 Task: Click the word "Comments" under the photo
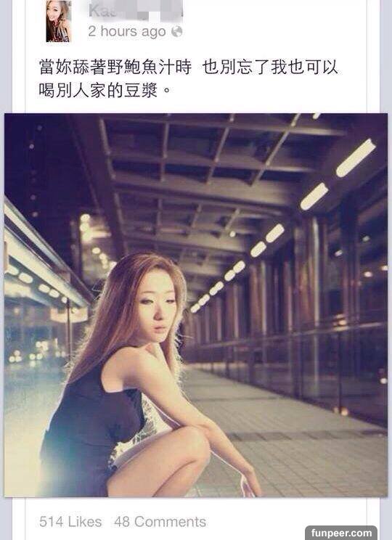click(x=170, y=521)
